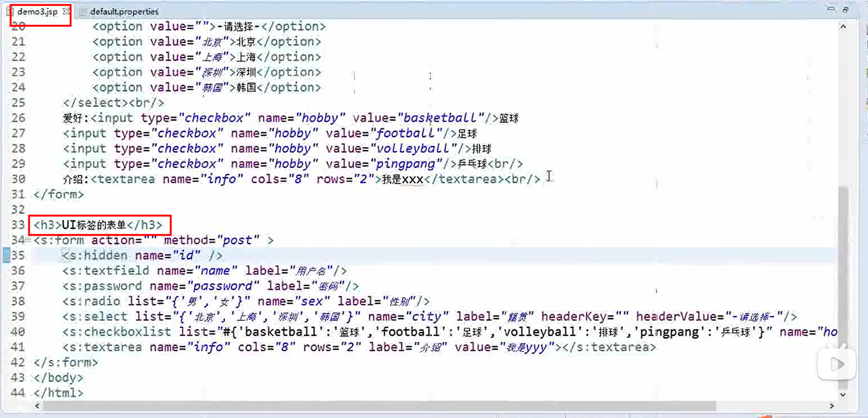Click the textarea text 我是xxx
The width and height of the screenshot is (868, 418).
pos(402,179)
